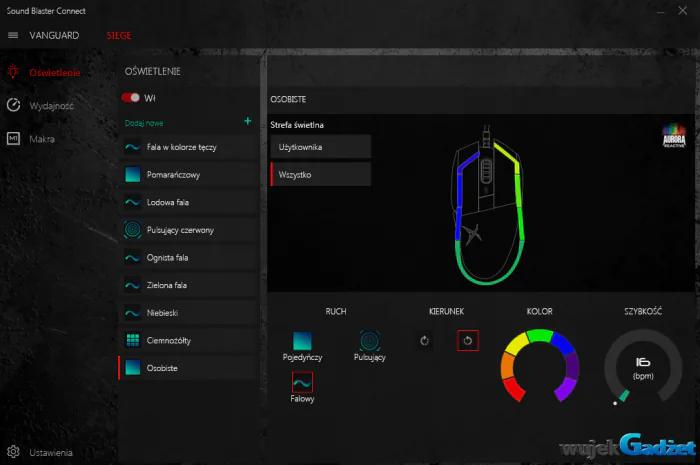Click the mouse lighting preview image
Viewport: 700px width, 465px height.
tap(488, 206)
